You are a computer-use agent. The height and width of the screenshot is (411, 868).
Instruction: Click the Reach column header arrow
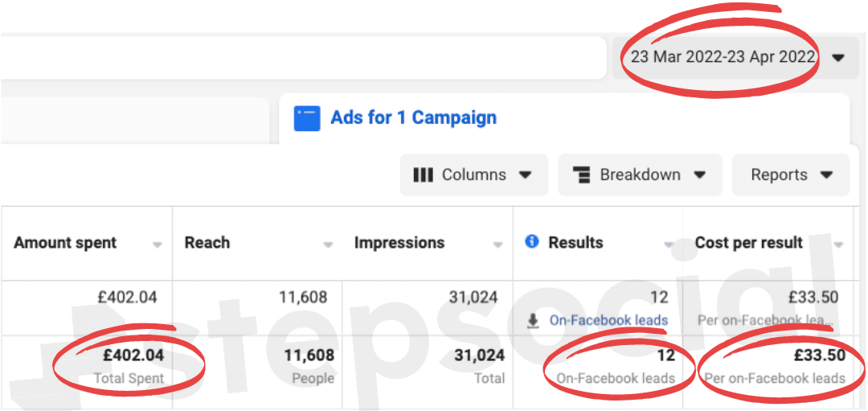point(328,245)
